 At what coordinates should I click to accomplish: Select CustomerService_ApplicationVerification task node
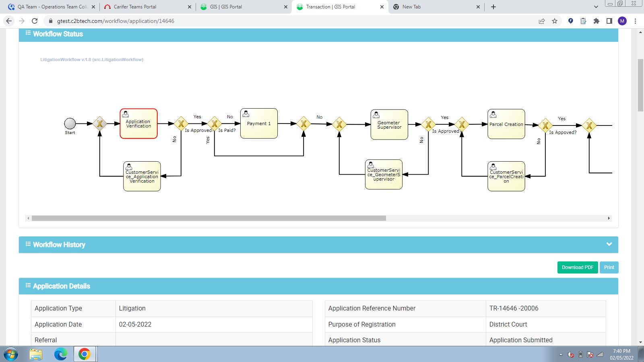(142, 176)
